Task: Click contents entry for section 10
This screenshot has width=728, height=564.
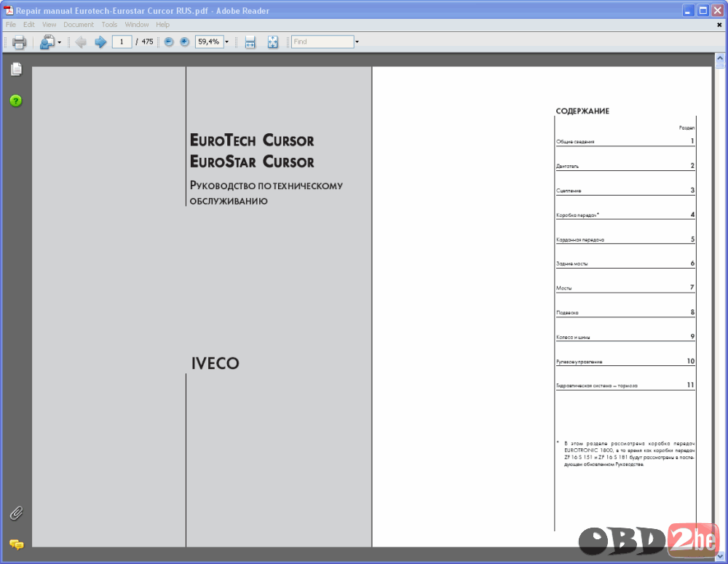Action: point(625,361)
